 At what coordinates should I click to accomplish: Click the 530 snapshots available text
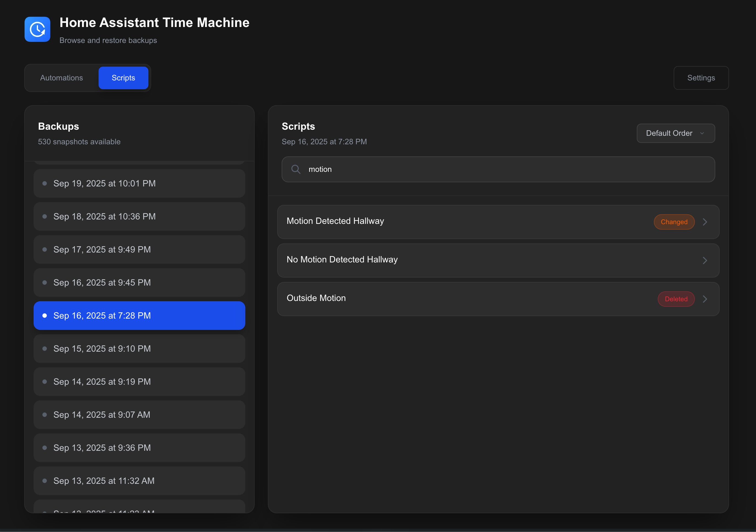click(79, 142)
